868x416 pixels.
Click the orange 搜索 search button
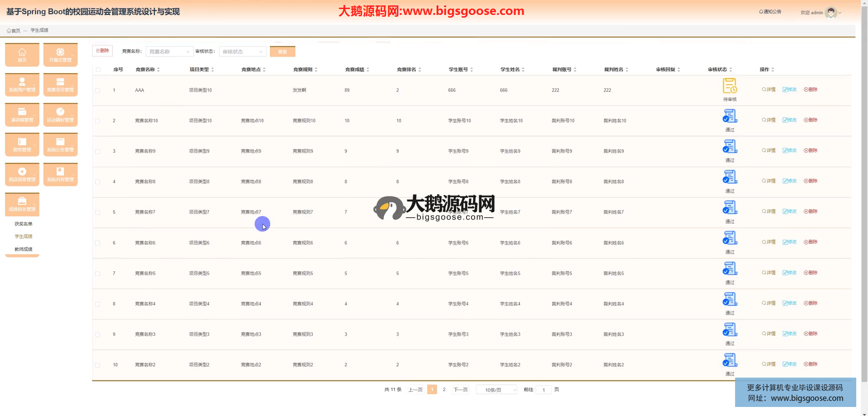coord(282,51)
